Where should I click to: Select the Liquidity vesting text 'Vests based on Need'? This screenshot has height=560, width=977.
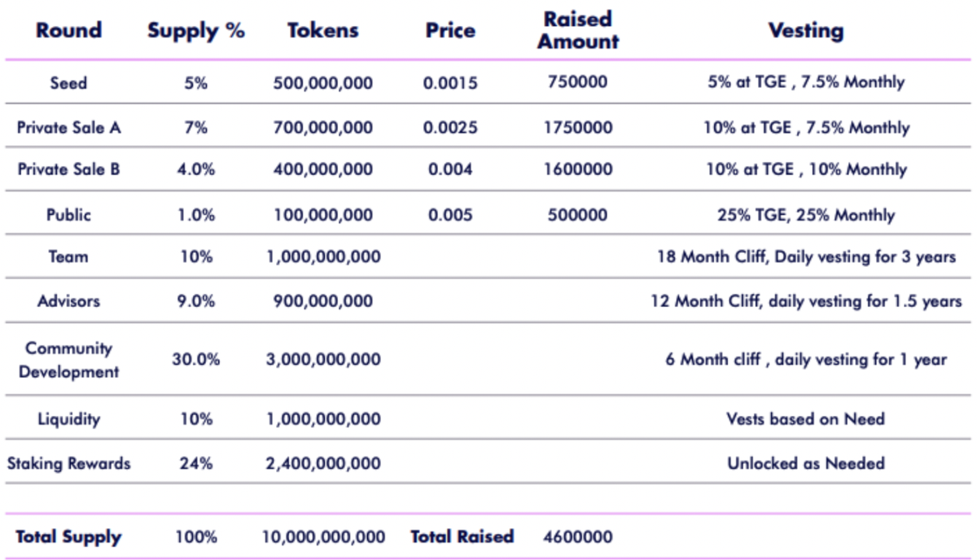805,419
